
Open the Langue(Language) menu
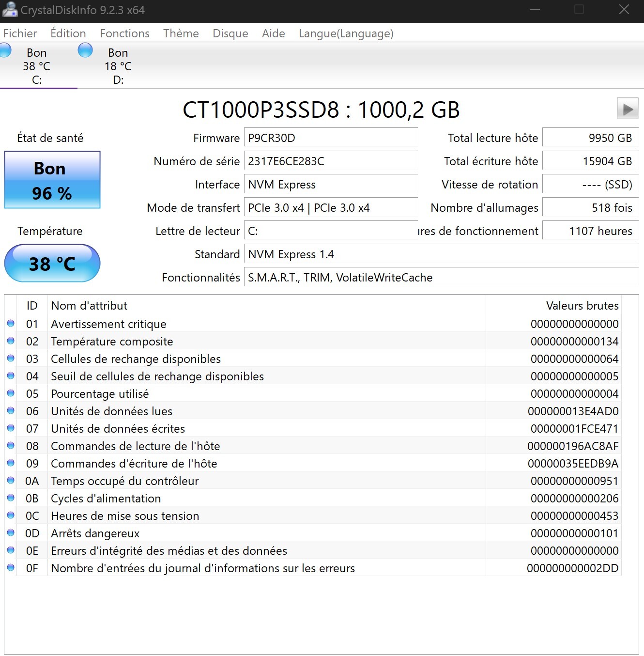pyautogui.click(x=346, y=33)
